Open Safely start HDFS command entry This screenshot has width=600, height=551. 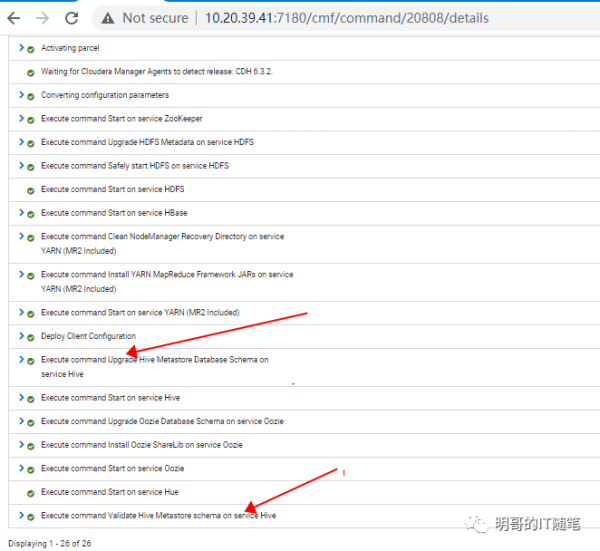click(134, 166)
